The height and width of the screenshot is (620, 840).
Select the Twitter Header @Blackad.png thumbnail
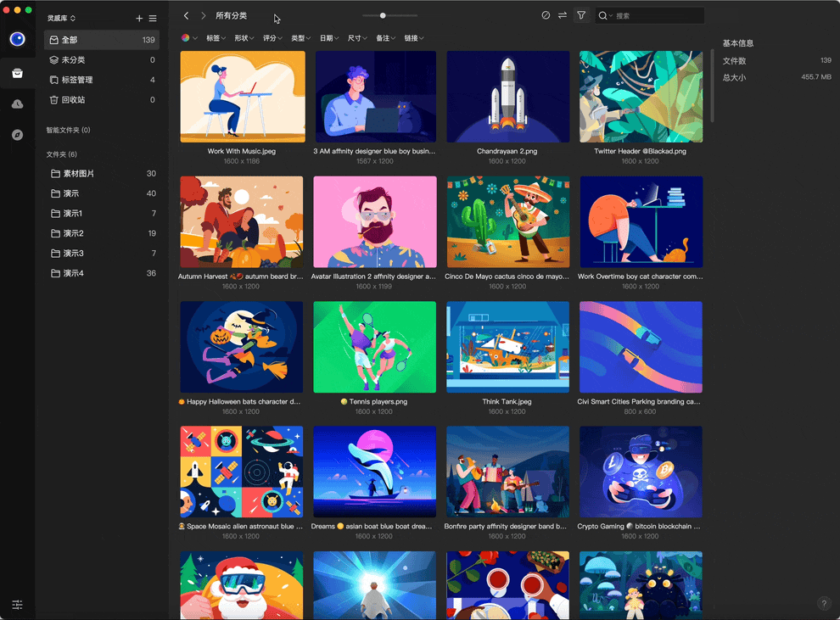point(641,97)
